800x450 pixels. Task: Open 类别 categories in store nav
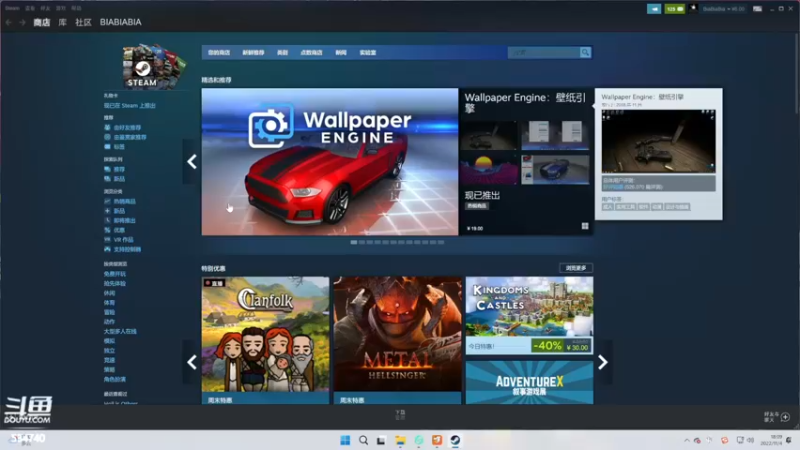click(x=282, y=53)
